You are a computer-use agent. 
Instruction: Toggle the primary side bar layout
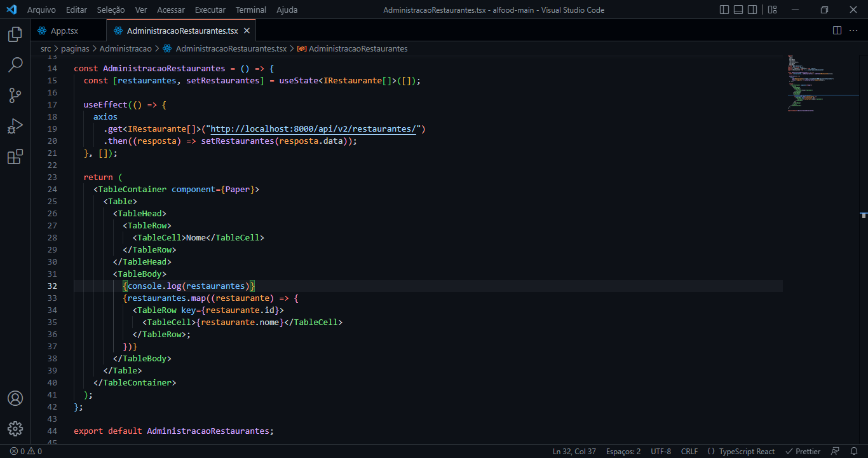724,10
